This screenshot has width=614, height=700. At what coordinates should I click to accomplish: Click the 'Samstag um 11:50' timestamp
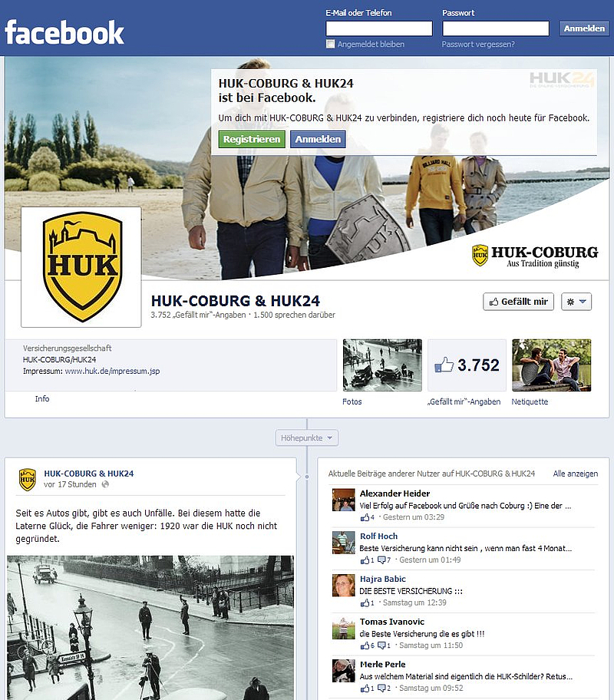(431, 646)
